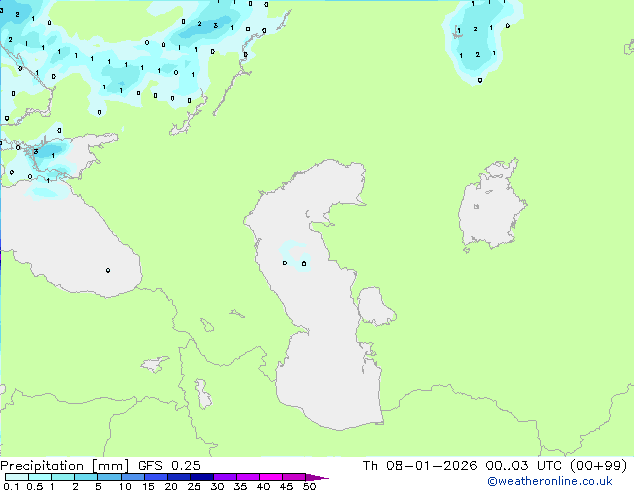Pick the 25 to 30 mm navy swatch
The width and height of the screenshot is (634, 490).
202,477
